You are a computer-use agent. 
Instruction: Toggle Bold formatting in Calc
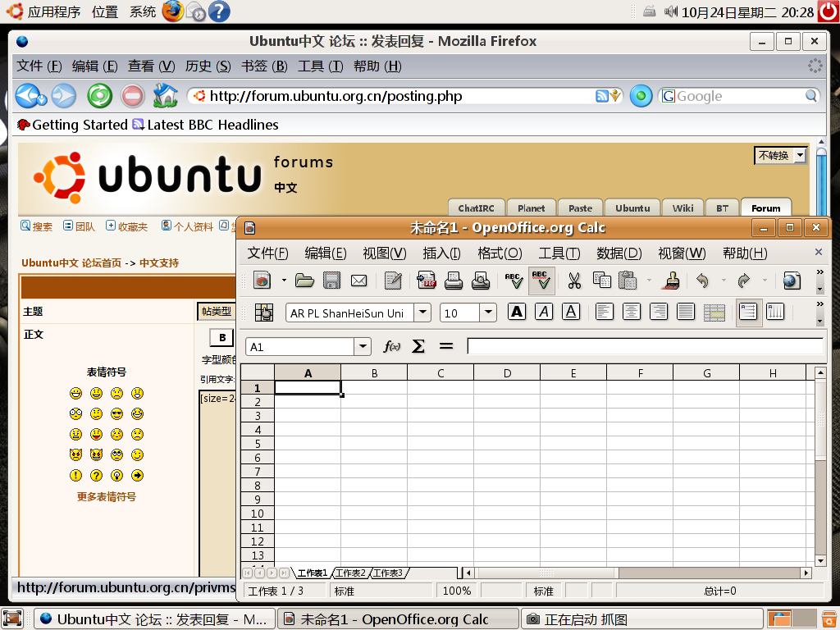coord(517,312)
